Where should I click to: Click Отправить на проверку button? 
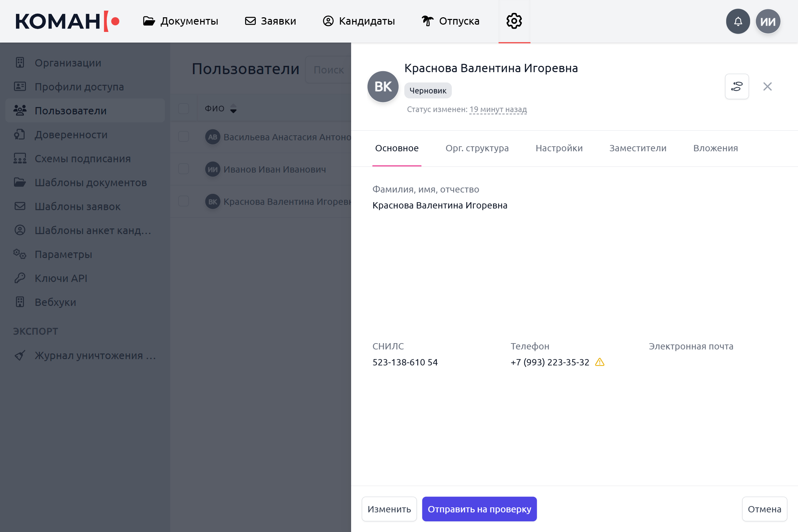[x=479, y=509]
